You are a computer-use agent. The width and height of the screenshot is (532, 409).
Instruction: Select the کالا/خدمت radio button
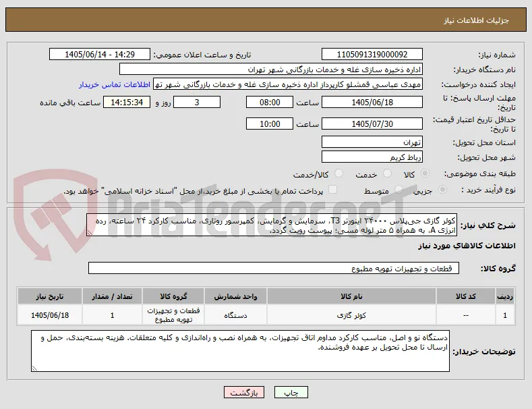tap(338, 173)
